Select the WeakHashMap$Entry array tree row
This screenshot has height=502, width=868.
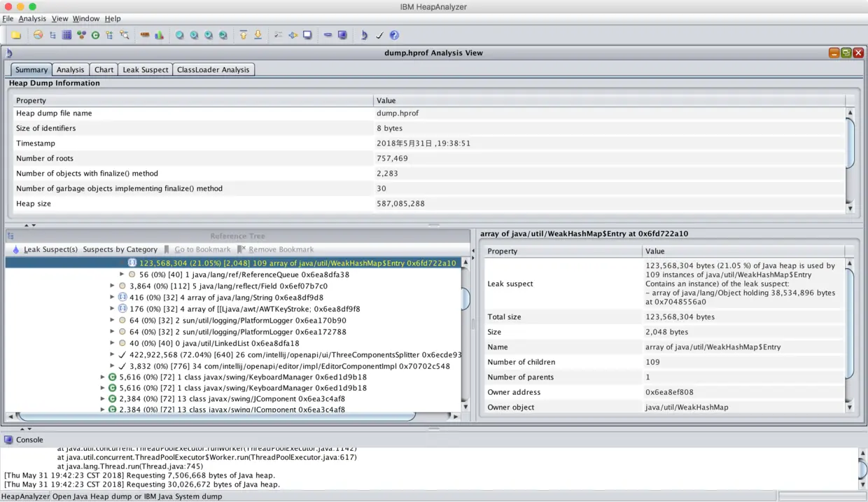[x=233, y=263]
